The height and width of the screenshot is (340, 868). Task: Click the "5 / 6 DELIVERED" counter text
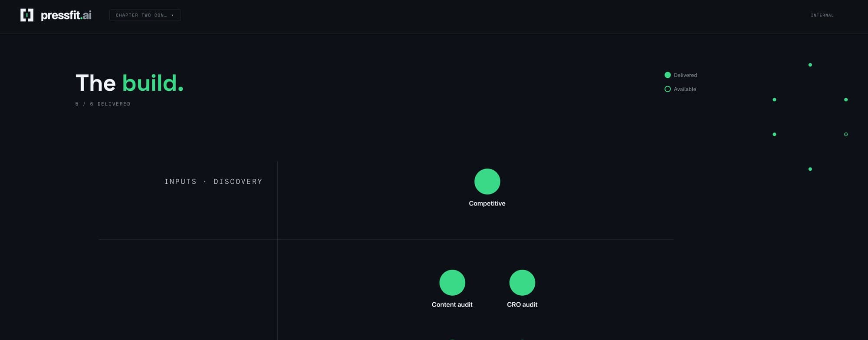(103, 104)
